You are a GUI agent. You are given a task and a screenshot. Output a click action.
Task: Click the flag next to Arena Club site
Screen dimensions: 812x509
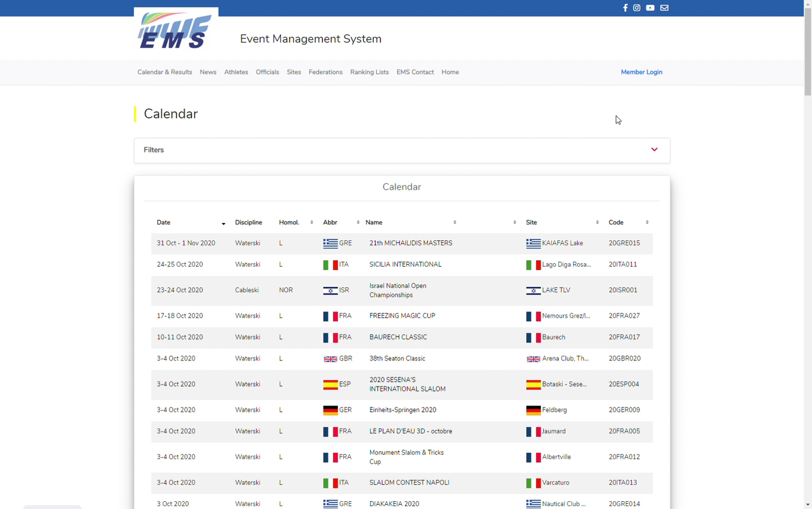click(x=533, y=359)
